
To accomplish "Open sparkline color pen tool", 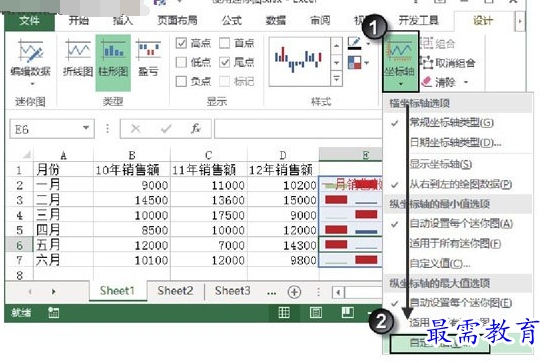I will click(354, 44).
